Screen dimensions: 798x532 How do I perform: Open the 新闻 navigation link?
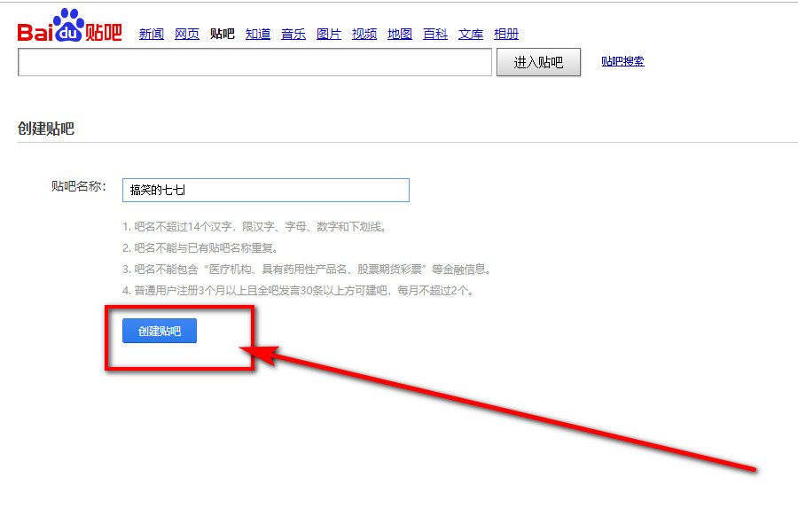pyautogui.click(x=151, y=35)
